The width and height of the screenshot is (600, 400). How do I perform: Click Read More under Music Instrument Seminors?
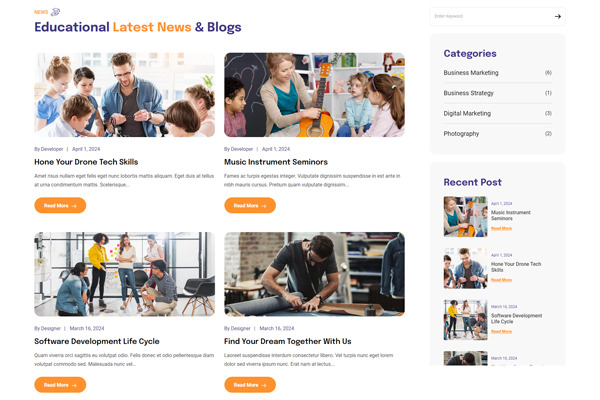(250, 206)
